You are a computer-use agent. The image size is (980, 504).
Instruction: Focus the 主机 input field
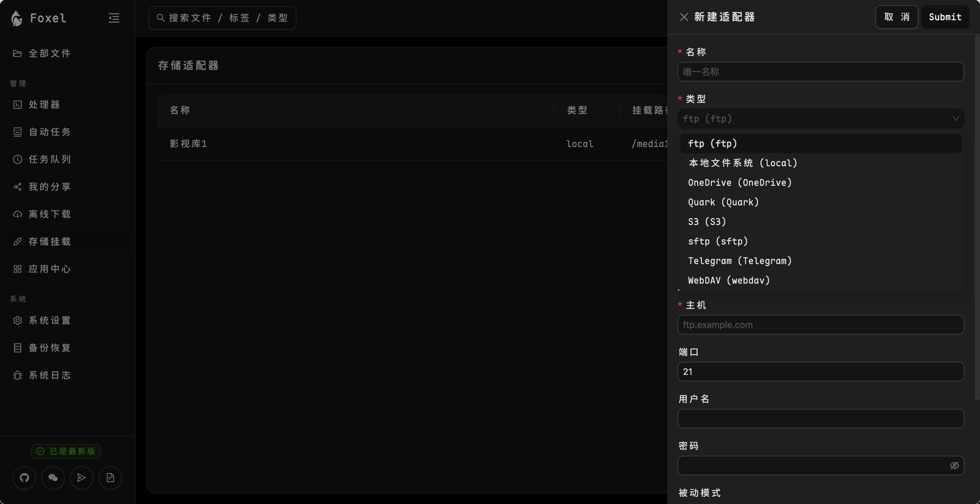(821, 325)
